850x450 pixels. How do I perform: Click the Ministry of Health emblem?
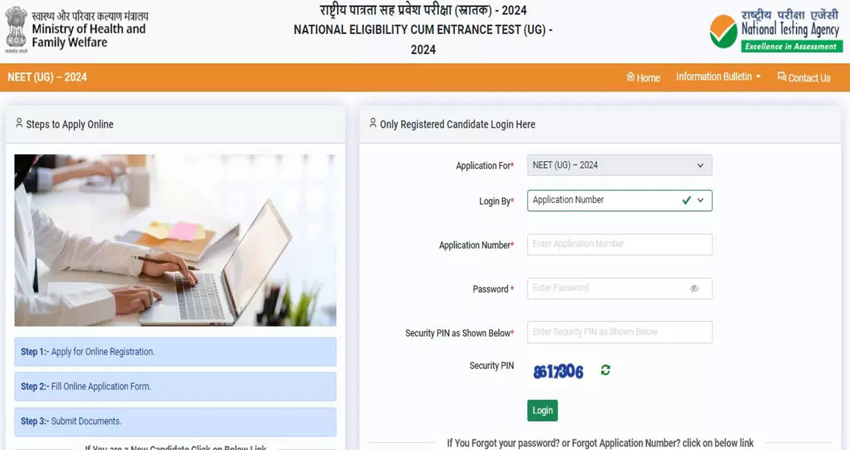pyautogui.click(x=16, y=29)
